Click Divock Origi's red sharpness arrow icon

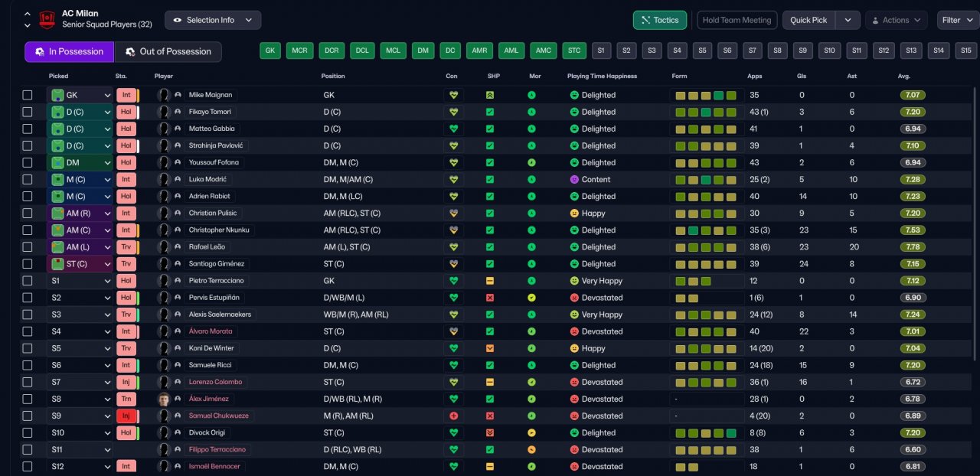tap(490, 432)
